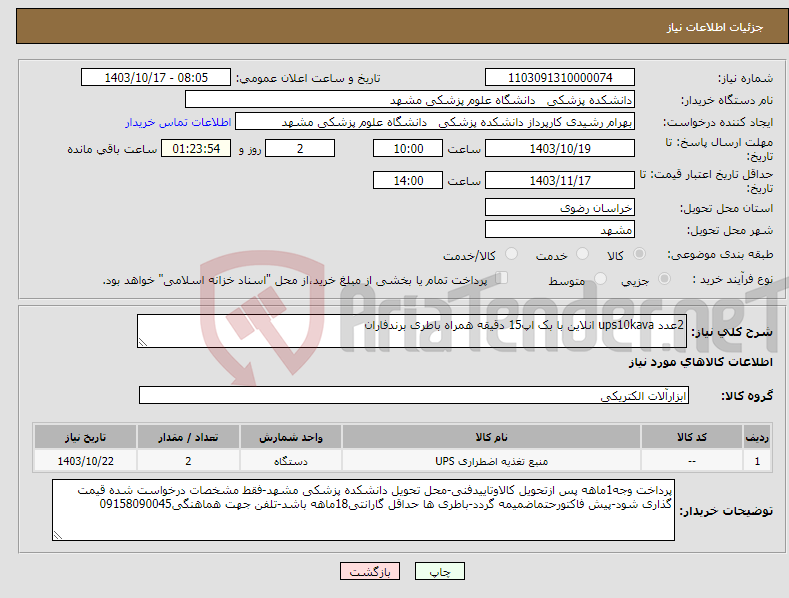
Task: Select the کالا radio button
Action: 639,254
